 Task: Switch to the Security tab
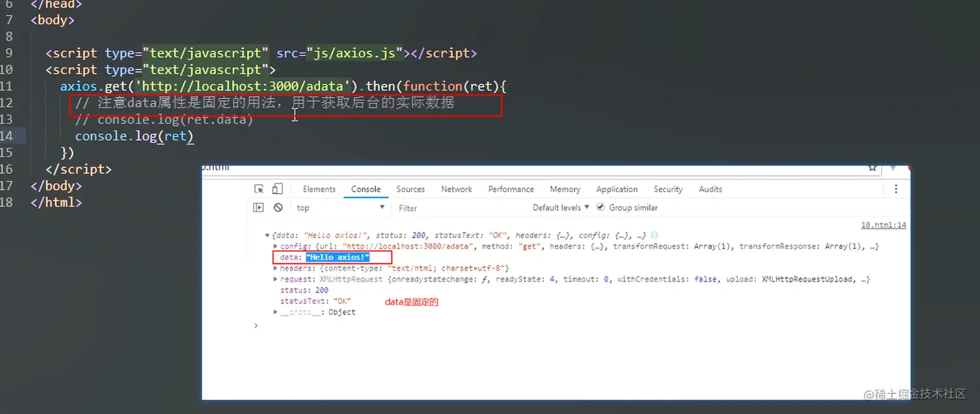[x=668, y=189]
